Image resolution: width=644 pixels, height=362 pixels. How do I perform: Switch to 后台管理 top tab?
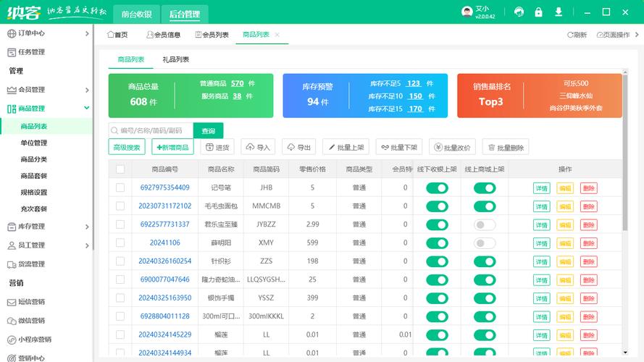pos(185,14)
